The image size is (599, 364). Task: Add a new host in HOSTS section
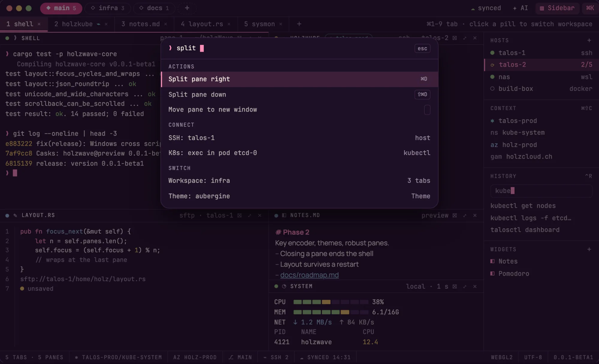coord(589,40)
